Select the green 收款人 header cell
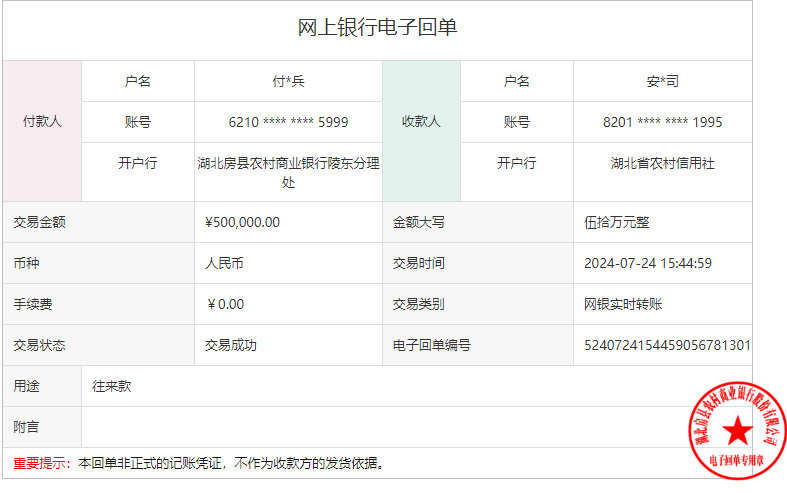 pos(421,121)
